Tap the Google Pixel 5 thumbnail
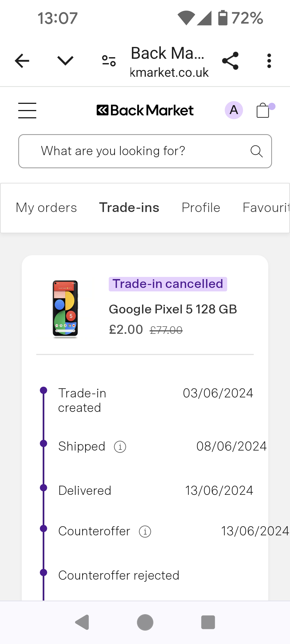The image size is (290, 644). coord(65,309)
